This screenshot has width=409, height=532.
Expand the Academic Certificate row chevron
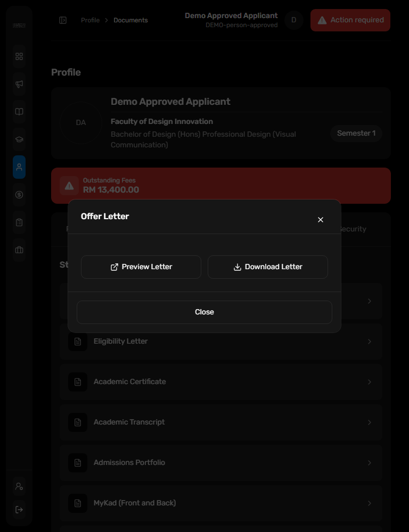coord(369,381)
